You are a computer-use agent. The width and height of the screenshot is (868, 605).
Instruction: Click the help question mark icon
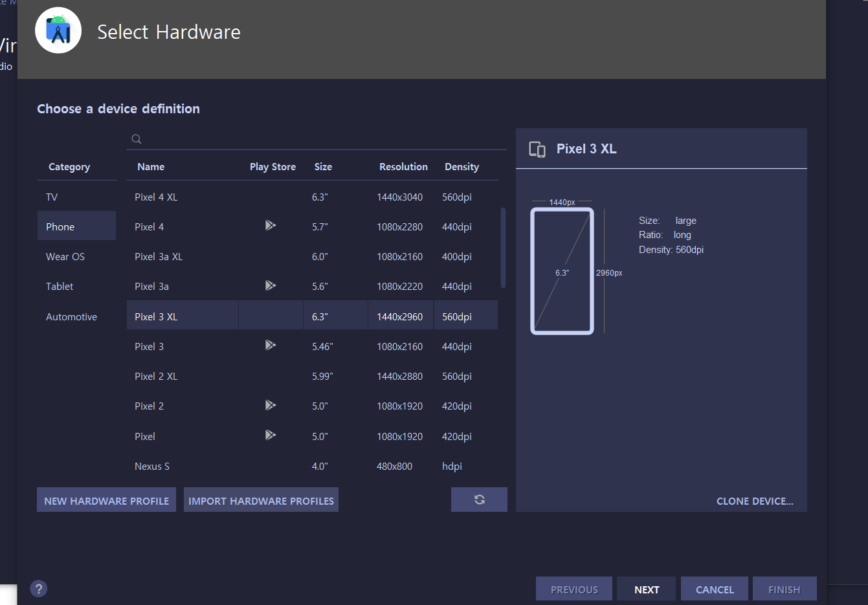pos(38,588)
